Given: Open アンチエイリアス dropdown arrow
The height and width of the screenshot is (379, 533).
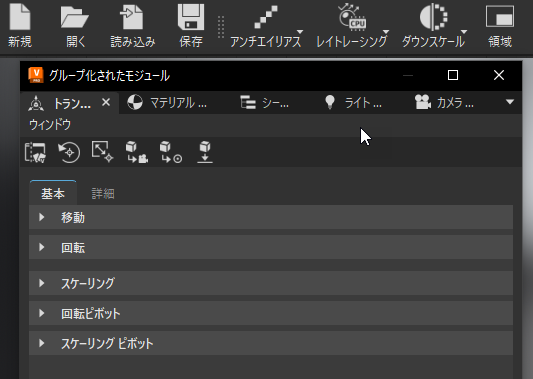Looking at the screenshot, I should click(299, 32).
